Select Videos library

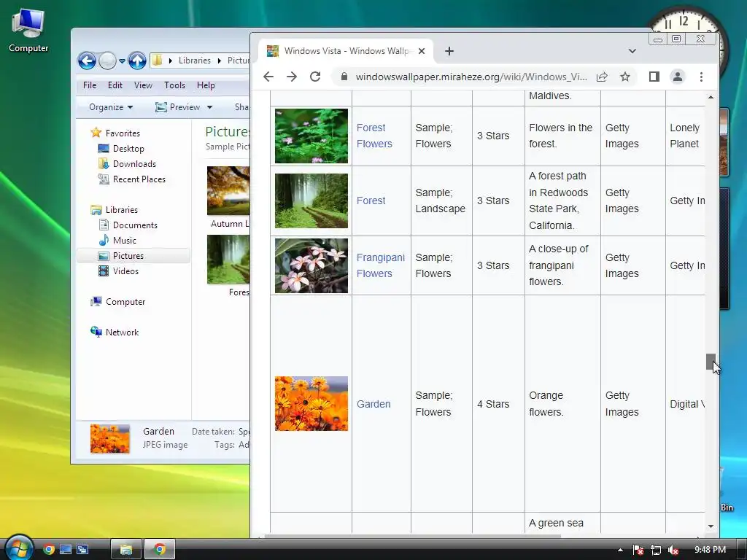(125, 271)
